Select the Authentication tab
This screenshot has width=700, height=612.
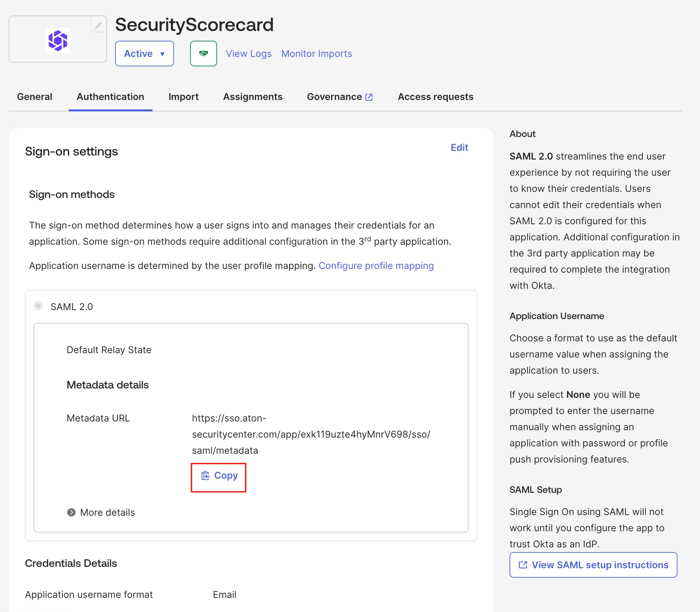click(110, 97)
